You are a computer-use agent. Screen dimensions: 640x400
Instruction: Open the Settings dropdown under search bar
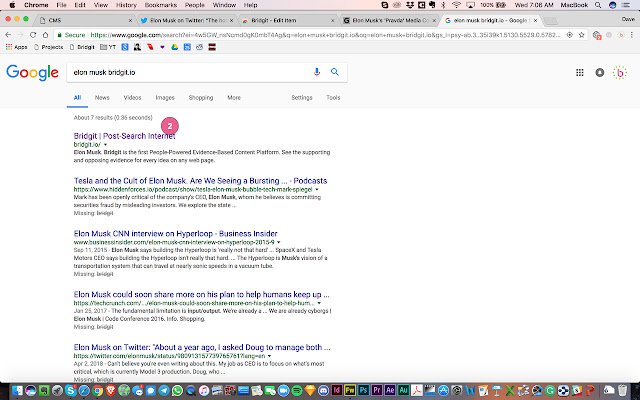(302, 98)
